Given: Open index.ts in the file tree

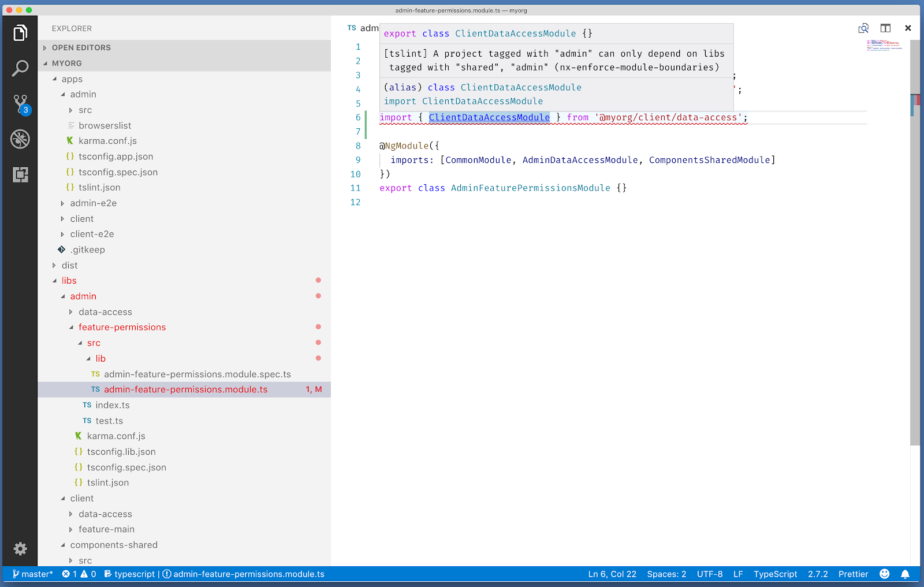Looking at the screenshot, I should (112, 405).
